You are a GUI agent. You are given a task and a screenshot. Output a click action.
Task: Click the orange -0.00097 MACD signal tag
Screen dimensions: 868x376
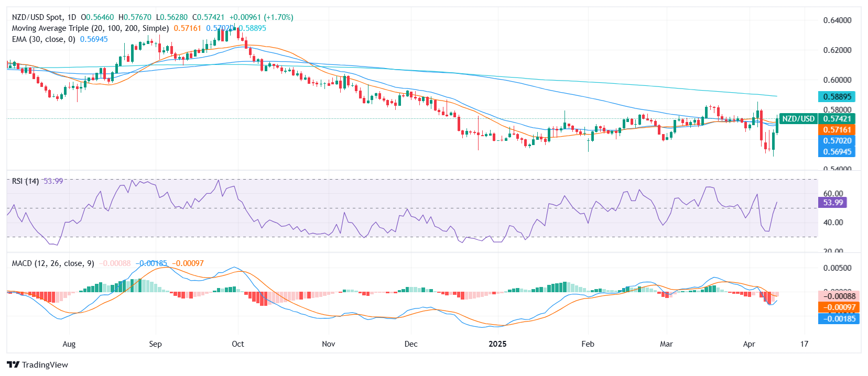[x=838, y=308]
